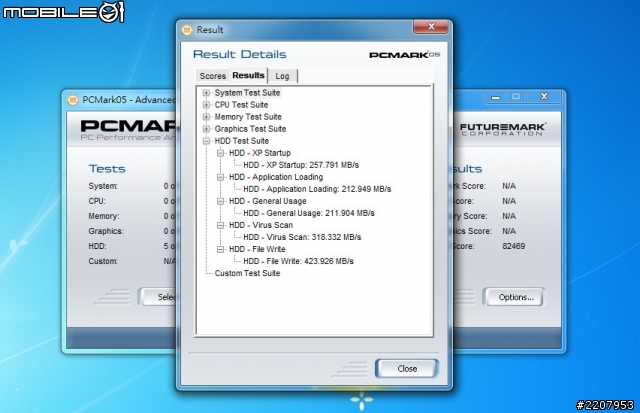Expand the Memory Test Suite node
Image resolution: width=640 pixels, height=413 pixels.
click(207, 117)
